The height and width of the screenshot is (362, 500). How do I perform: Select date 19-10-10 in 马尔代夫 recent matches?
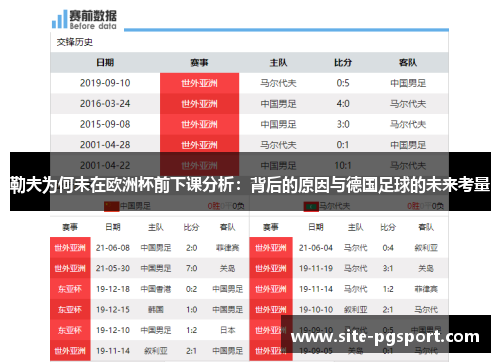(316, 310)
